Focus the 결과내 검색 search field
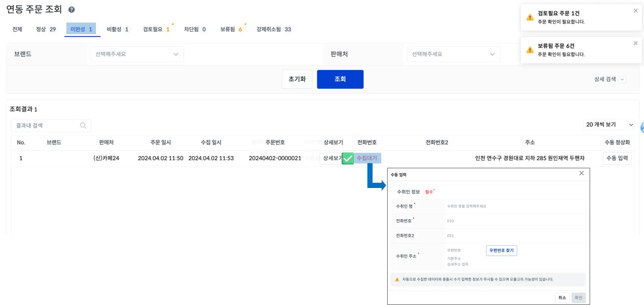Image resolution: width=644 pixels, height=305 pixels. pyautogui.click(x=51, y=125)
